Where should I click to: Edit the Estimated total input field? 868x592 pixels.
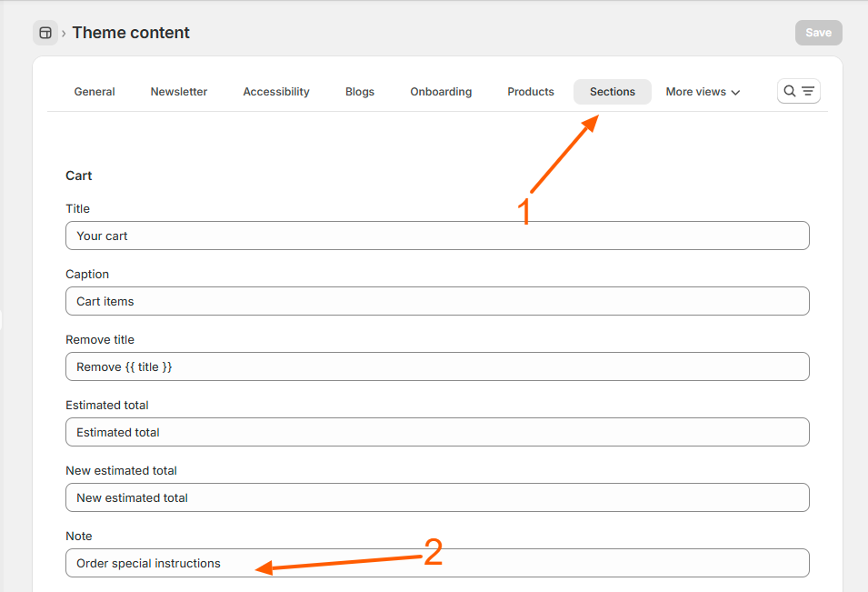(437, 431)
